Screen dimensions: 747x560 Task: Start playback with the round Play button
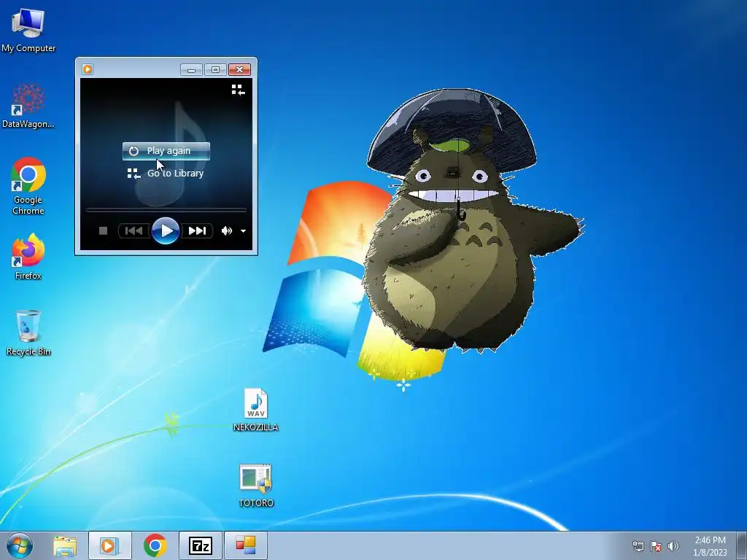166,231
